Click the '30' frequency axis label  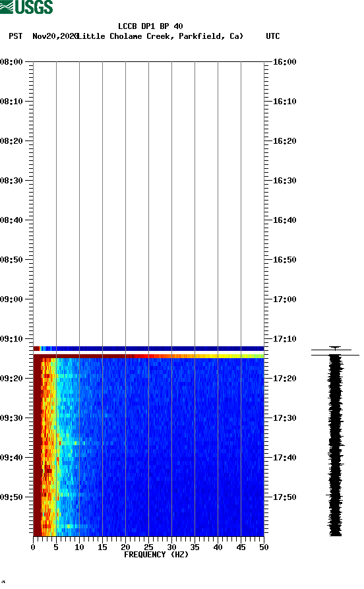click(171, 547)
